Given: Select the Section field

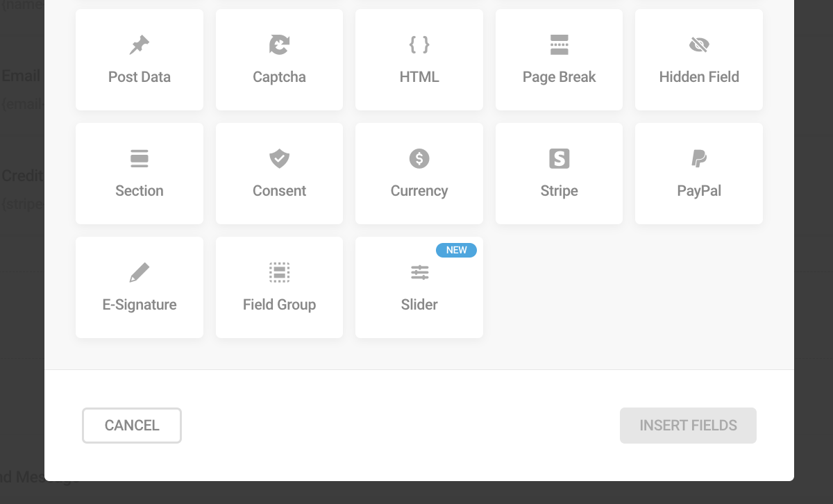Looking at the screenshot, I should 139,173.
